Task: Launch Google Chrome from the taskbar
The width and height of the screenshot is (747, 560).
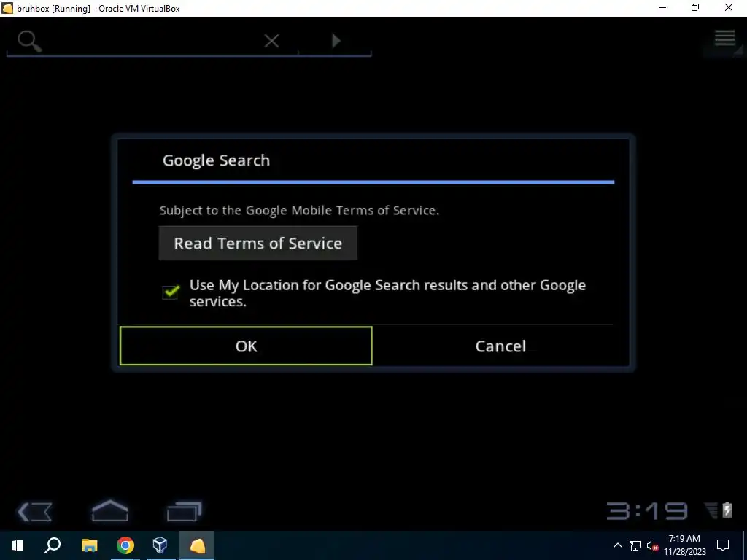Action: click(x=125, y=545)
